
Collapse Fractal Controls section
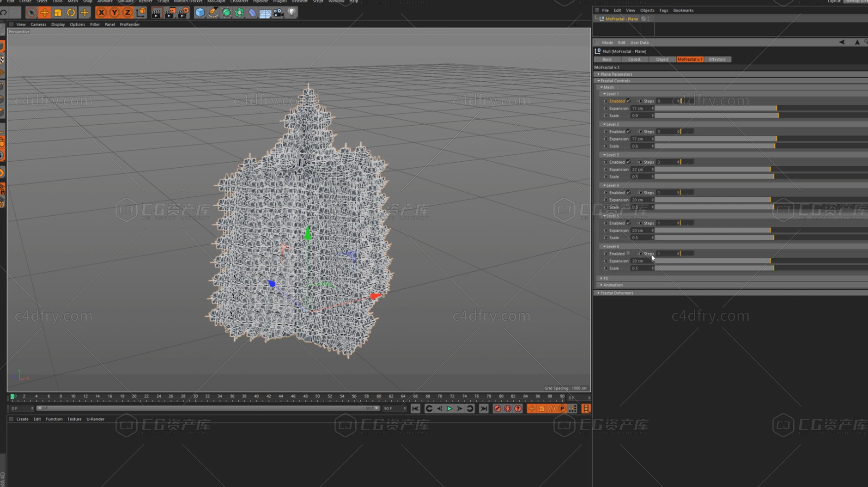coord(598,81)
